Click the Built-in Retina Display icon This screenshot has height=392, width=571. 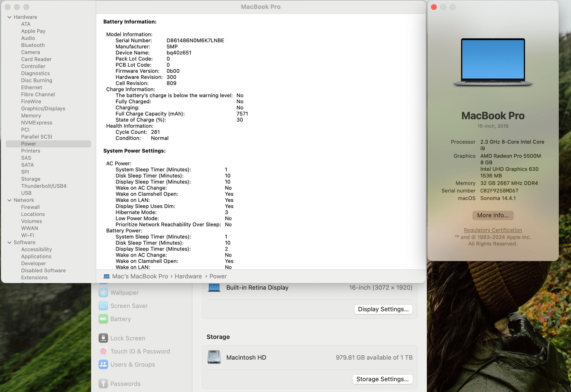(x=214, y=288)
